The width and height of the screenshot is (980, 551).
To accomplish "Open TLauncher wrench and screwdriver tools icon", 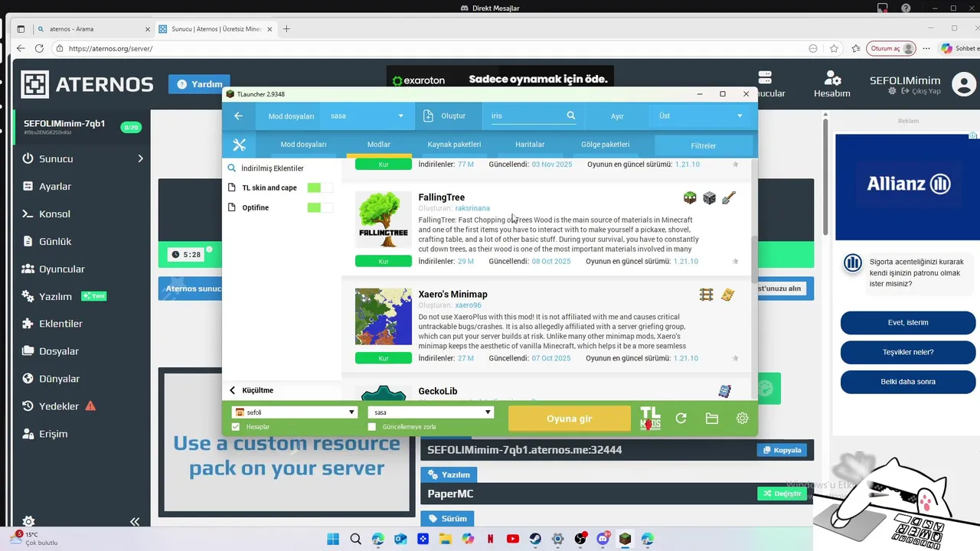I will coord(239,145).
